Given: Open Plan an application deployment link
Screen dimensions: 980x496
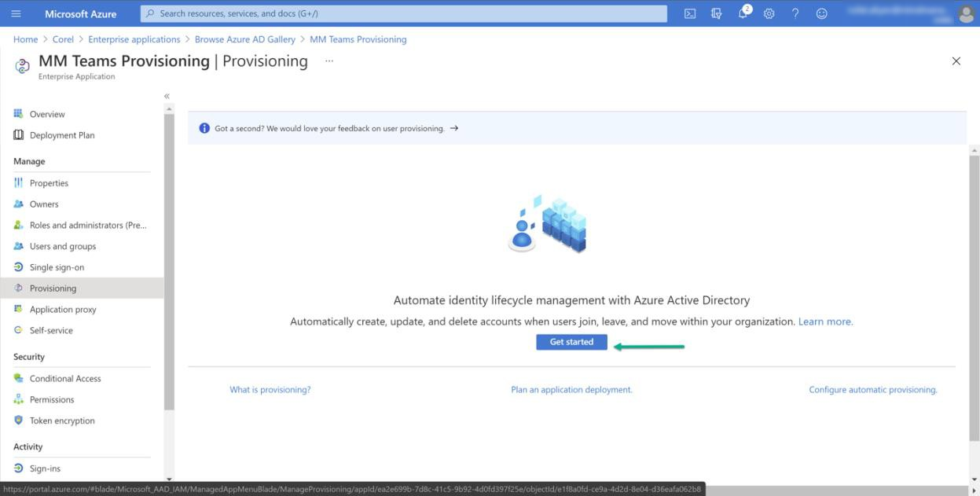Looking at the screenshot, I should point(571,389).
